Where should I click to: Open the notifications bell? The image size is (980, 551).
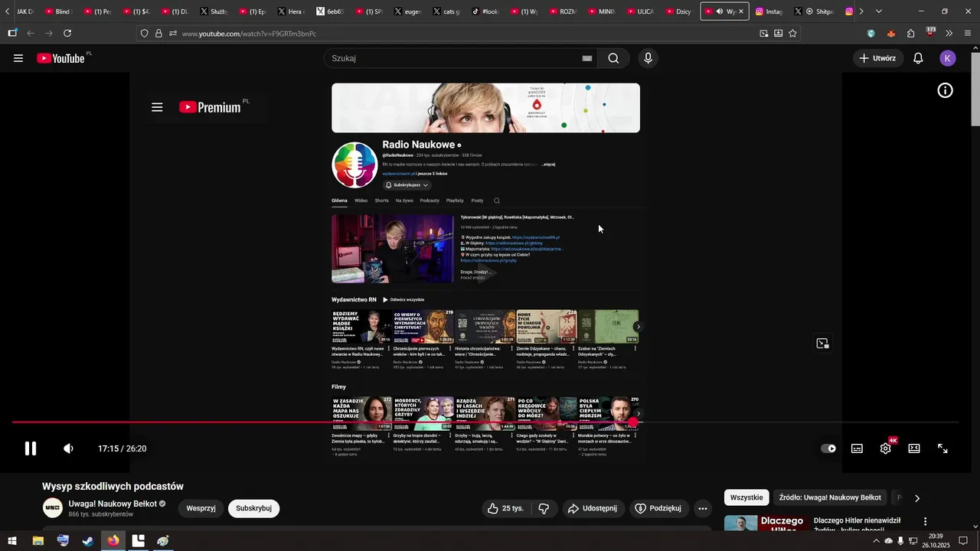coord(918,58)
